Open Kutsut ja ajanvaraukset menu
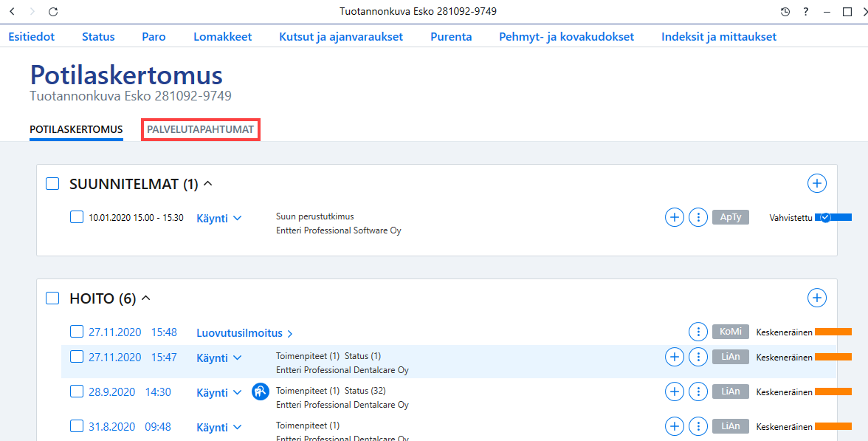 (x=341, y=37)
